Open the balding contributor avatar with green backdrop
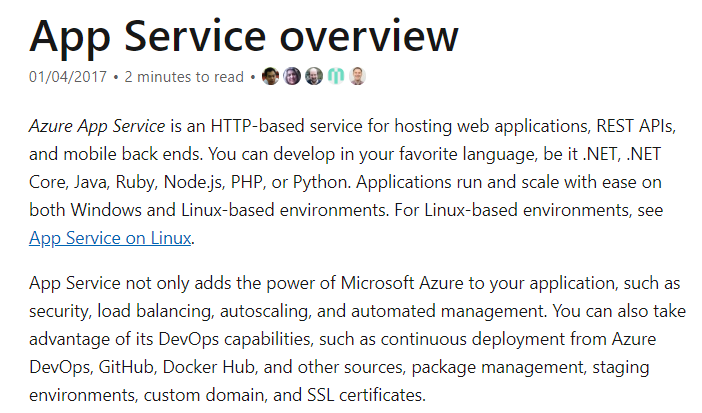 314,76
